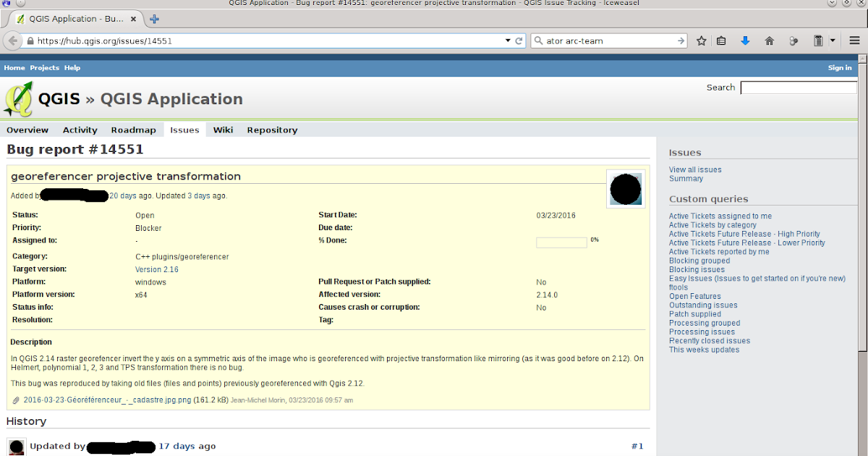Click the magnifier icon in browser search box
The width and height of the screenshot is (868, 456).
[539, 41]
